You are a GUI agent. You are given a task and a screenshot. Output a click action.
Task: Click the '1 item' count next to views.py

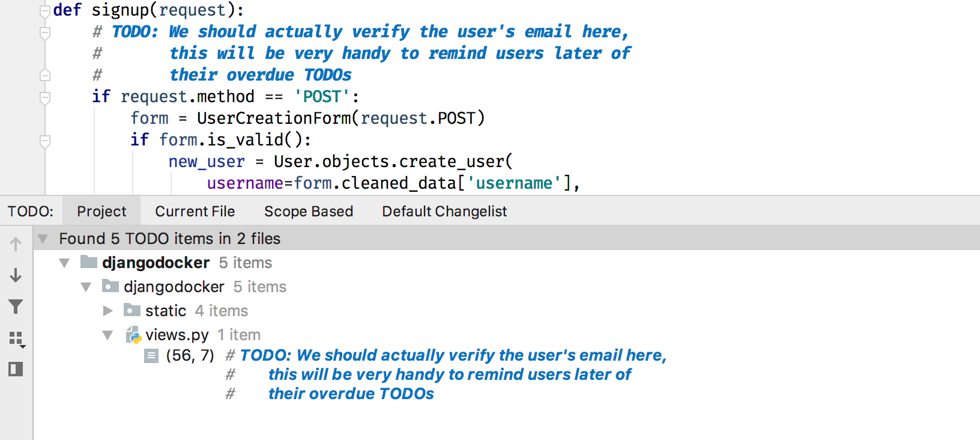coord(239,335)
